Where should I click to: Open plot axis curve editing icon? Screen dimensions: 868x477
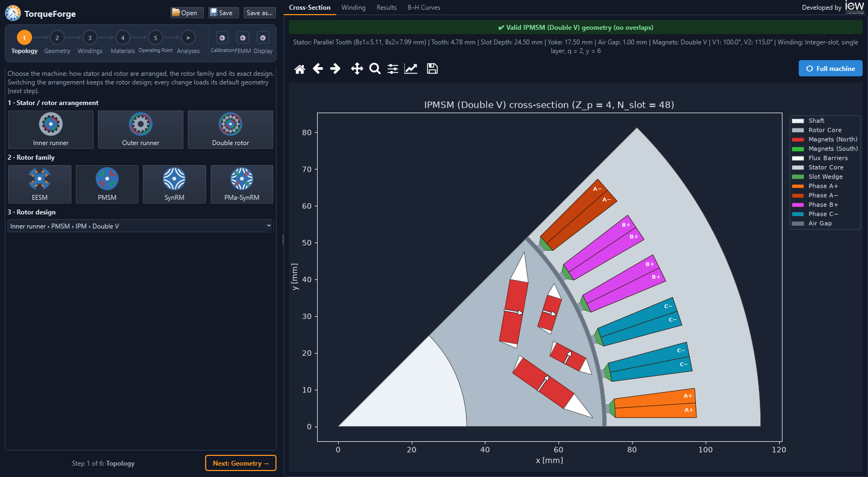[411, 69]
